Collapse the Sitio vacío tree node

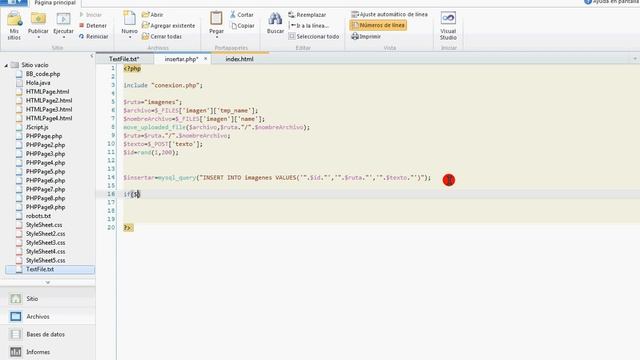coord(6,65)
